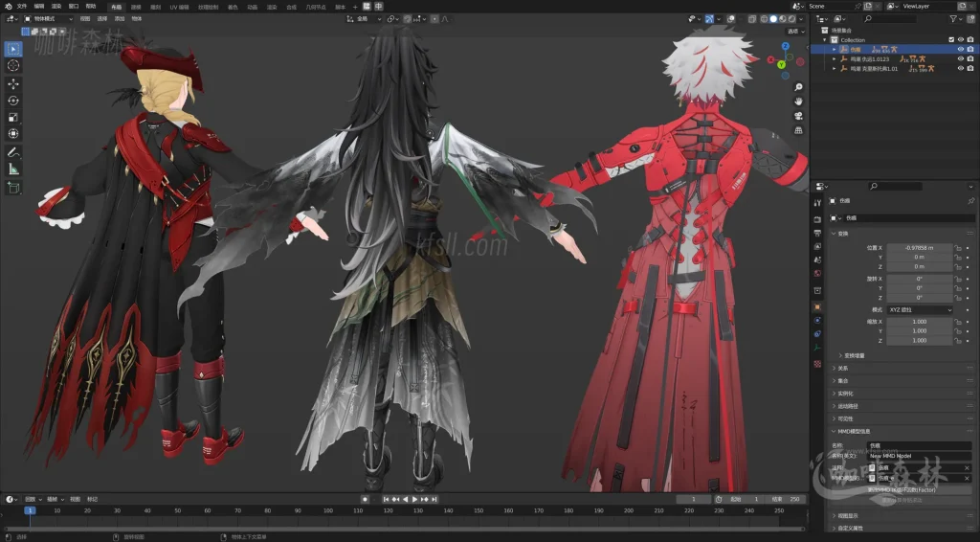Image resolution: width=980 pixels, height=542 pixels.
Task: Toggle Scale X lock icon
Action: tap(957, 322)
